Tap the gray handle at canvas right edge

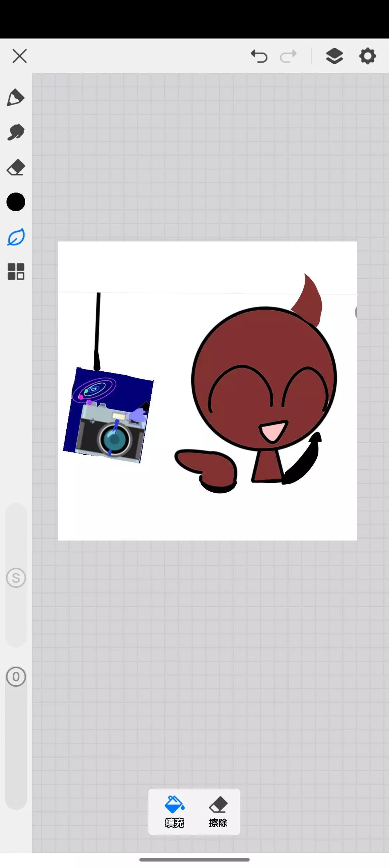coord(356,312)
